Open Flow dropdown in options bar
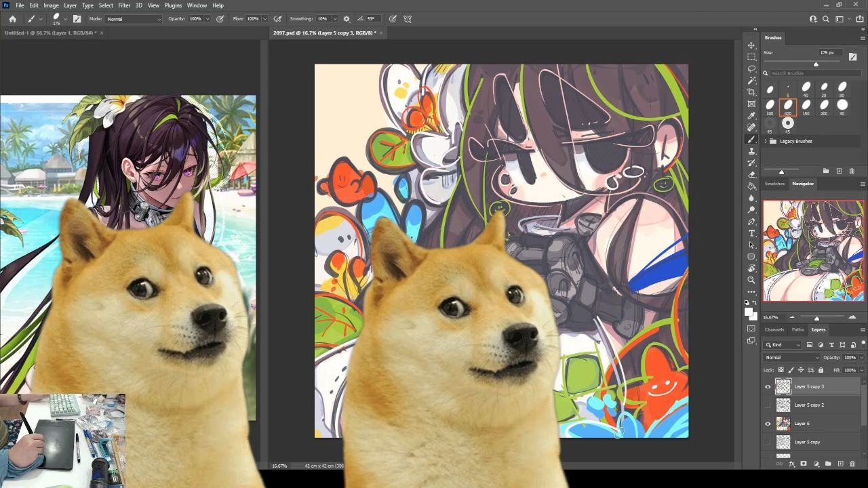 tap(264, 19)
